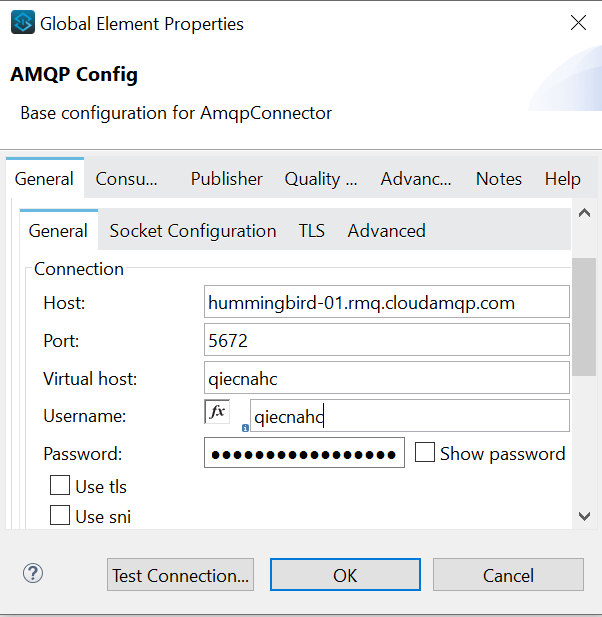Close the Global Element Properties dialog
The height and width of the screenshot is (617, 602).
[578, 23]
